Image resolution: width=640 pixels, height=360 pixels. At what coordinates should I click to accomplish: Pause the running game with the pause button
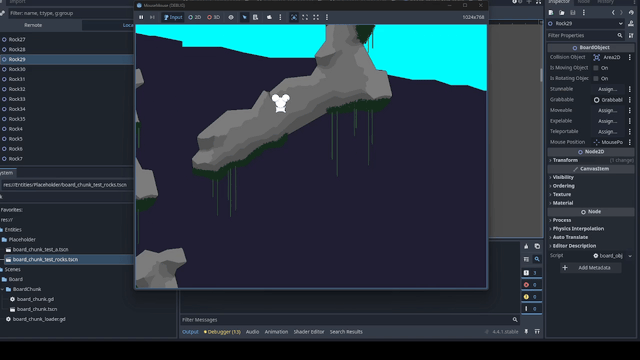click(141, 17)
